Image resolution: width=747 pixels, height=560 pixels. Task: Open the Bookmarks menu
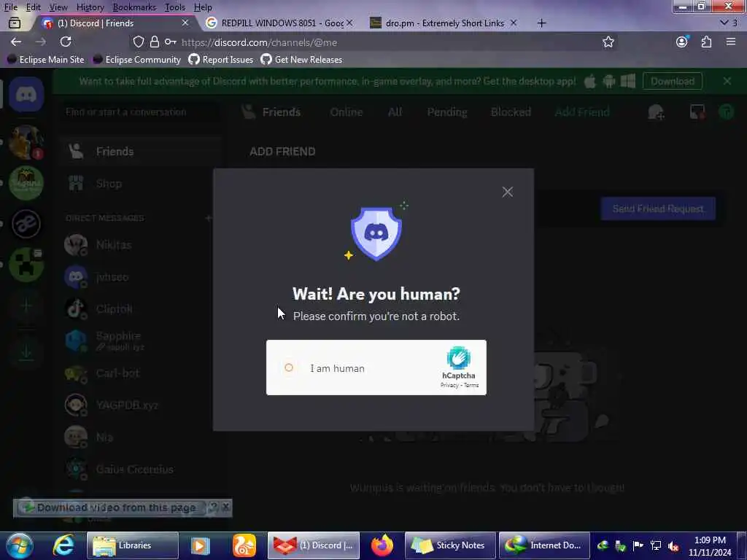click(134, 7)
